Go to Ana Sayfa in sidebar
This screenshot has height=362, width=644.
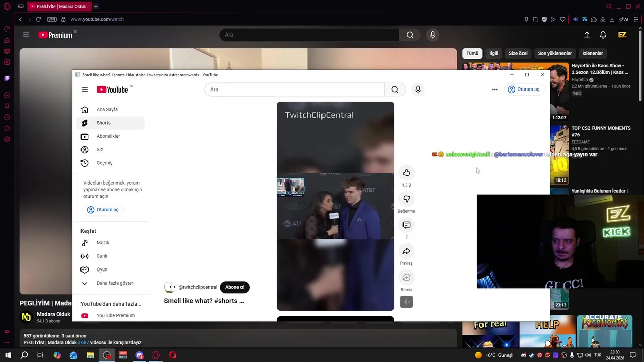click(x=111, y=110)
